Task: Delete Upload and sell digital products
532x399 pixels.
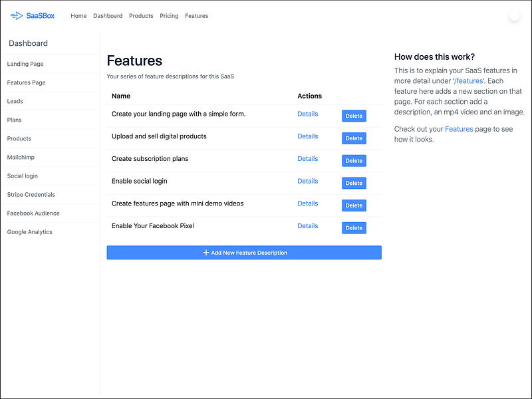Action: (x=354, y=138)
